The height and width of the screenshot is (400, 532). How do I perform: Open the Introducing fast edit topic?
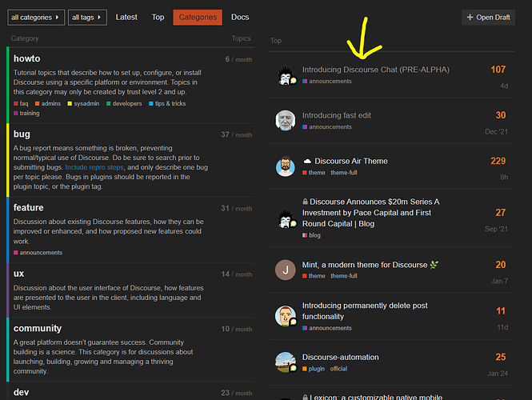click(x=337, y=115)
